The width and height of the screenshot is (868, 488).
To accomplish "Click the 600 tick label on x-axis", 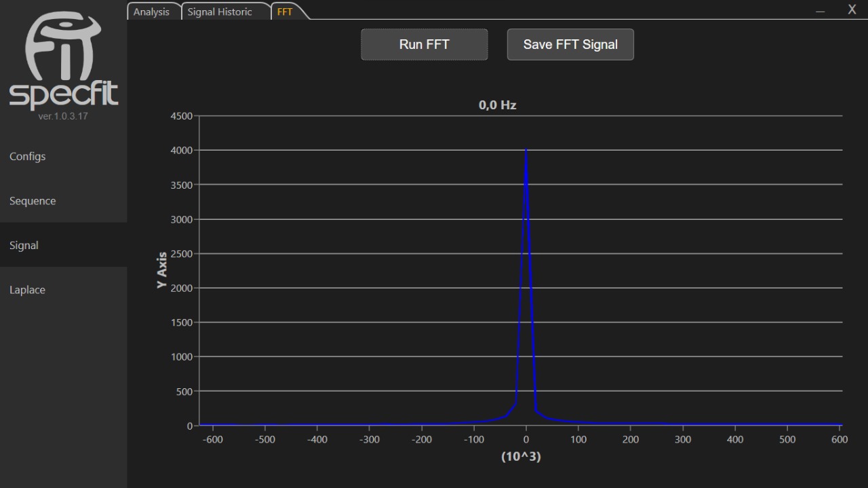I will (839, 439).
